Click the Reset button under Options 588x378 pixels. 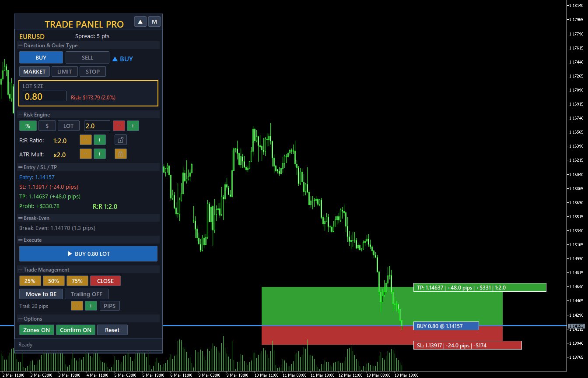[x=112, y=330]
